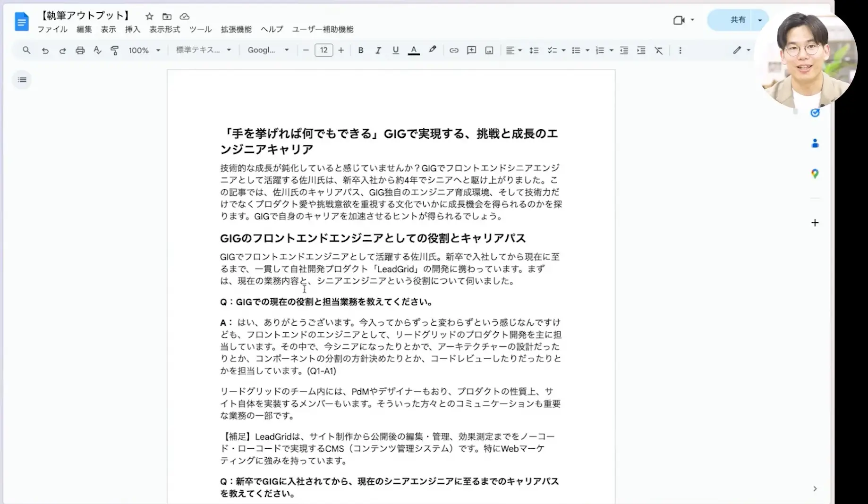Click the add comment icon
This screenshot has width=868, height=504.
(471, 50)
